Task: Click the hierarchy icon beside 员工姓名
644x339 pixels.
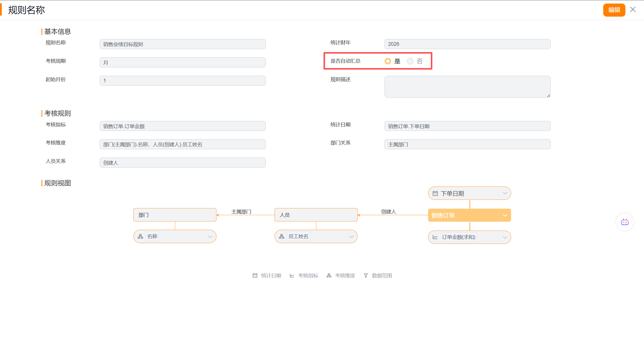Action: tap(282, 236)
